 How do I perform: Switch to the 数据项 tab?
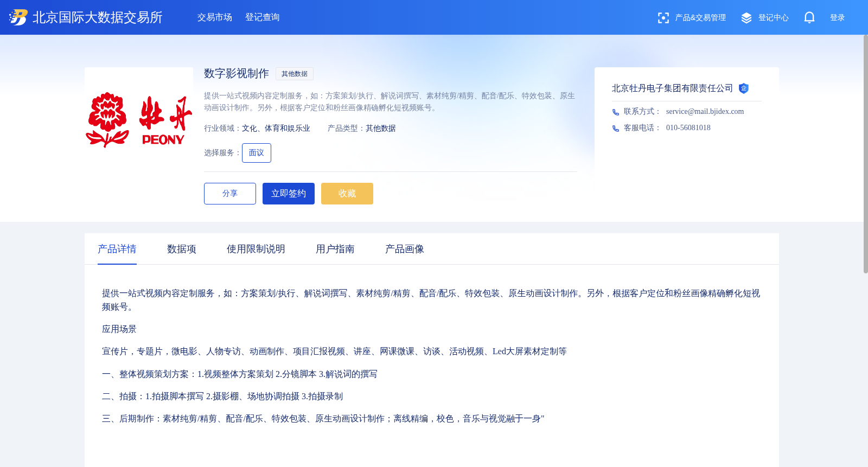(x=182, y=249)
